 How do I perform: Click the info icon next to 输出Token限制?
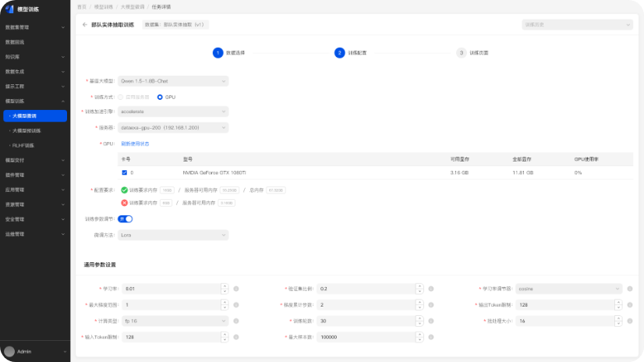(629, 304)
